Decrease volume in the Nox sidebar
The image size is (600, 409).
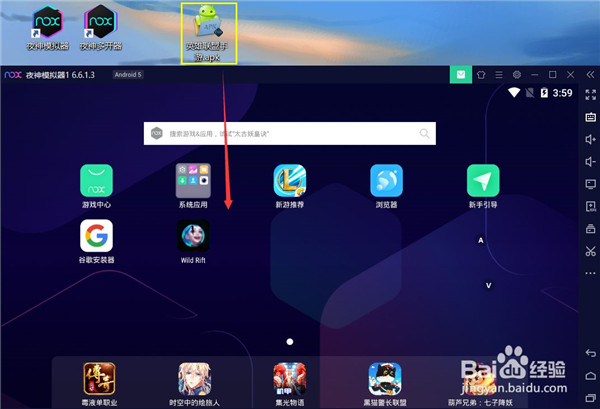[x=589, y=162]
